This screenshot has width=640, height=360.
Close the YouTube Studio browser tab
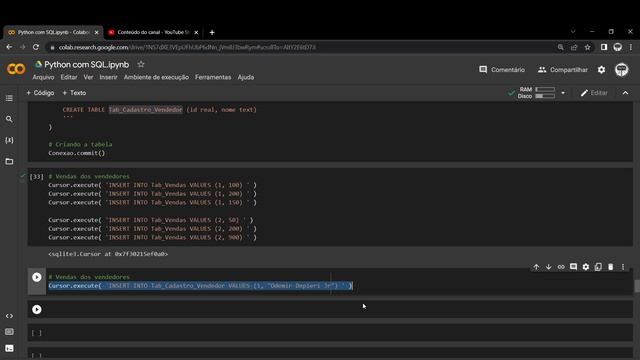196,32
